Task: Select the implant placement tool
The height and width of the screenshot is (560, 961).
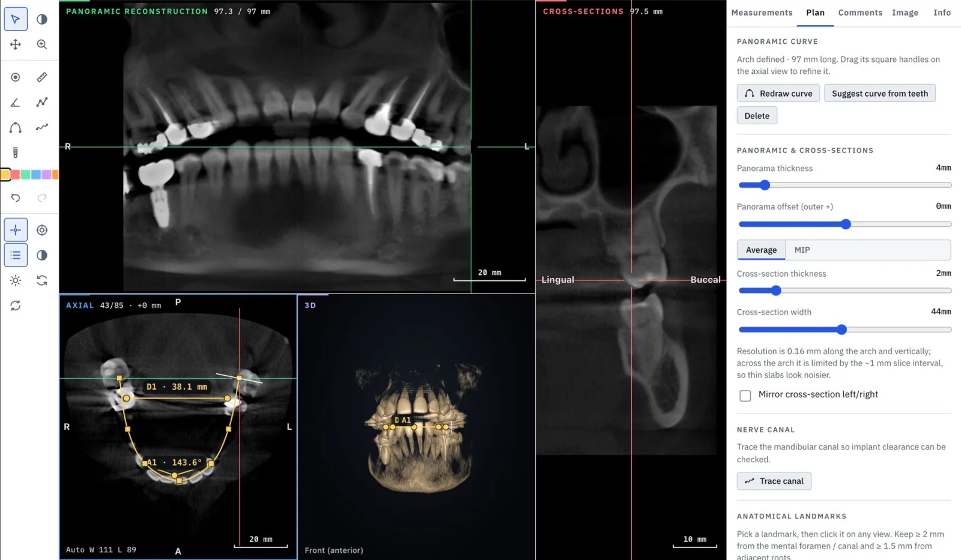Action: 16,153
